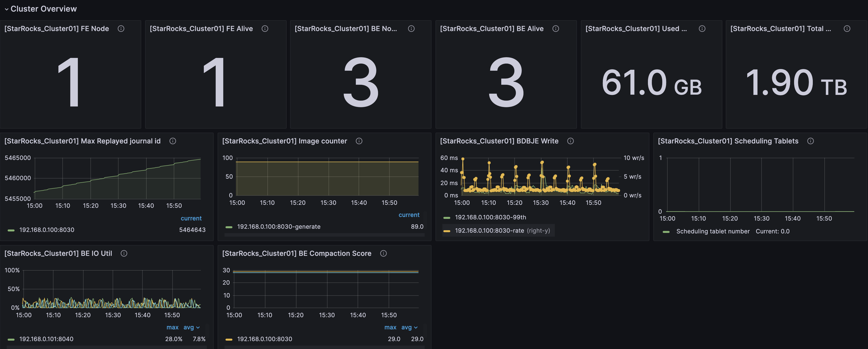Click the 7.8% avg IO util value

(x=199, y=339)
